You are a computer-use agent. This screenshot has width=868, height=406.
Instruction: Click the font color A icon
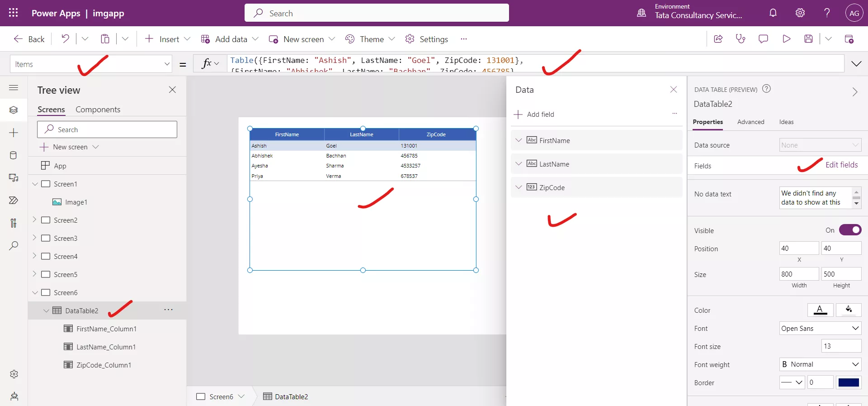(x=820, y=310)
